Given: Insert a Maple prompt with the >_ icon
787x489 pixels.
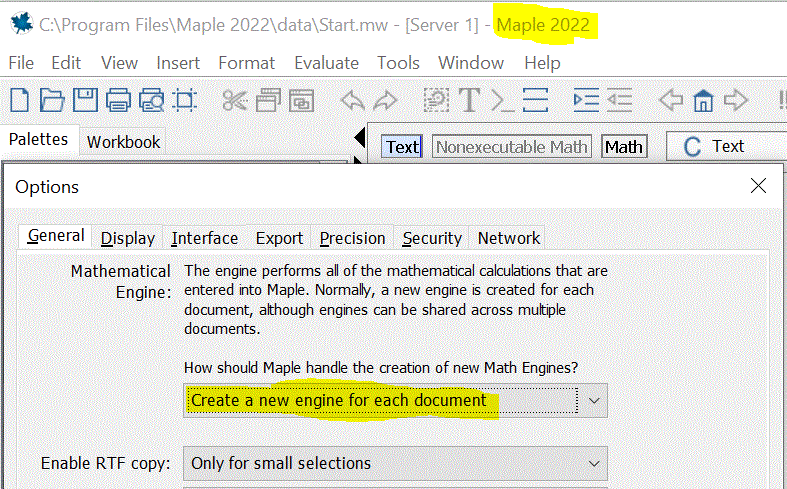Looking at the screenshot, I should click(502, 100).
